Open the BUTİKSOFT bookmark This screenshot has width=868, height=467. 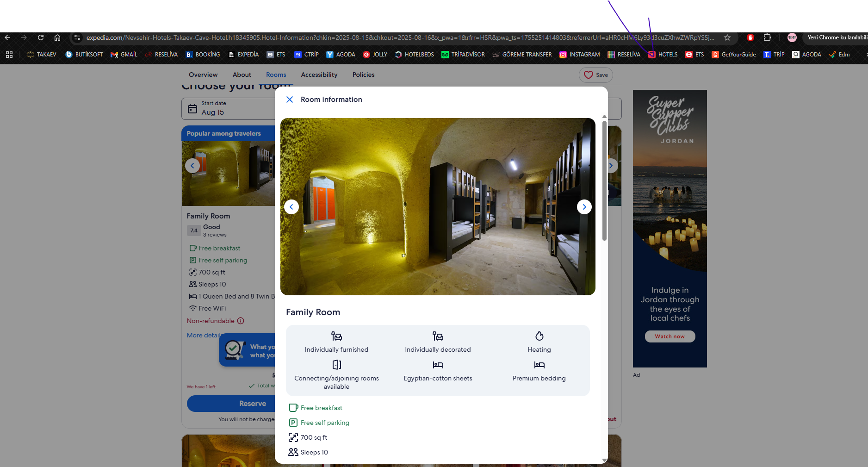point(84,55)
